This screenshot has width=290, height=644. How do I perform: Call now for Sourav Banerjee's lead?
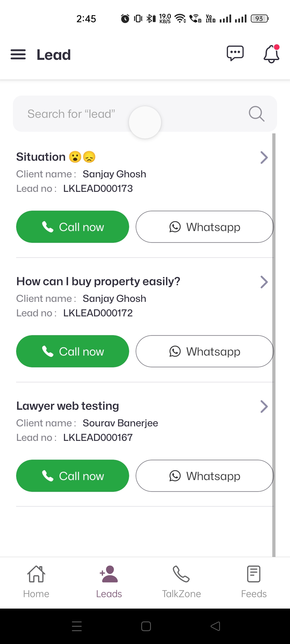click(73, 476)
